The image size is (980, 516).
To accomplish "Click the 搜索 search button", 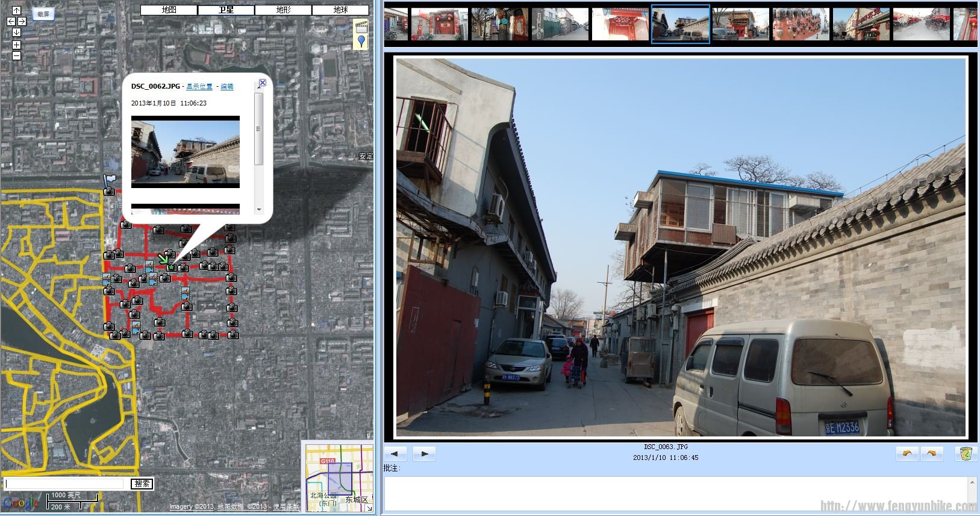I will click(x=142, y=483).
